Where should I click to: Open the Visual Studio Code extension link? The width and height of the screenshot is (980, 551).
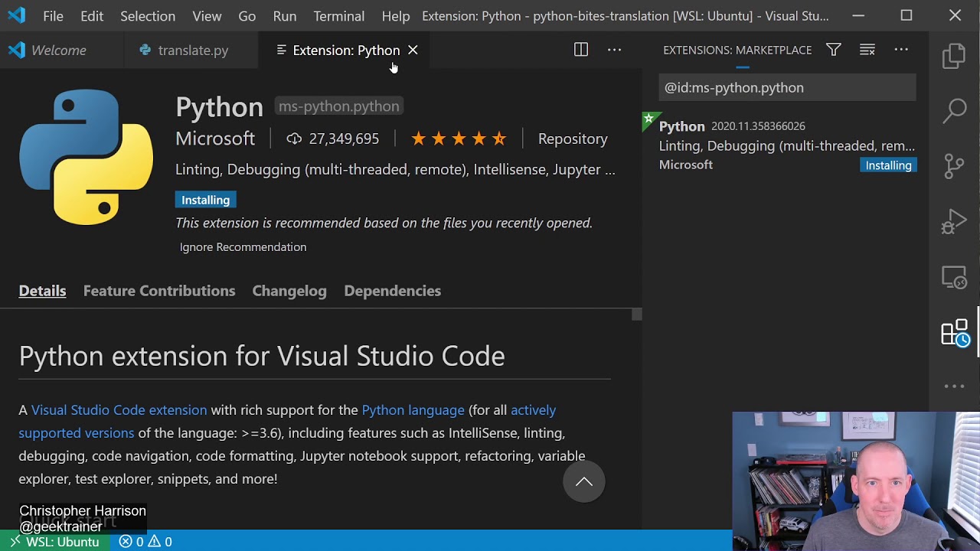point(119,410)
